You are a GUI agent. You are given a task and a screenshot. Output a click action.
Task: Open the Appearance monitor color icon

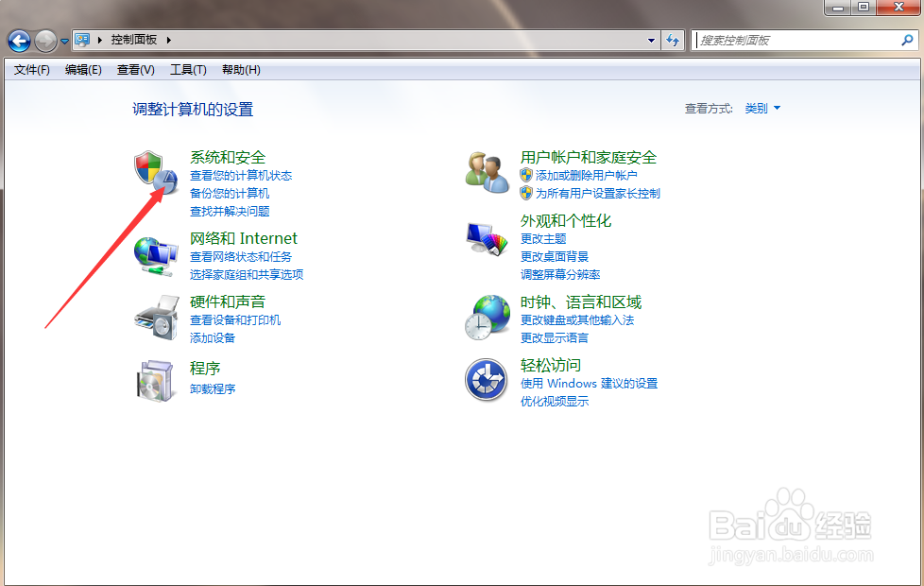pyautogui.click(x=487, y=238)
